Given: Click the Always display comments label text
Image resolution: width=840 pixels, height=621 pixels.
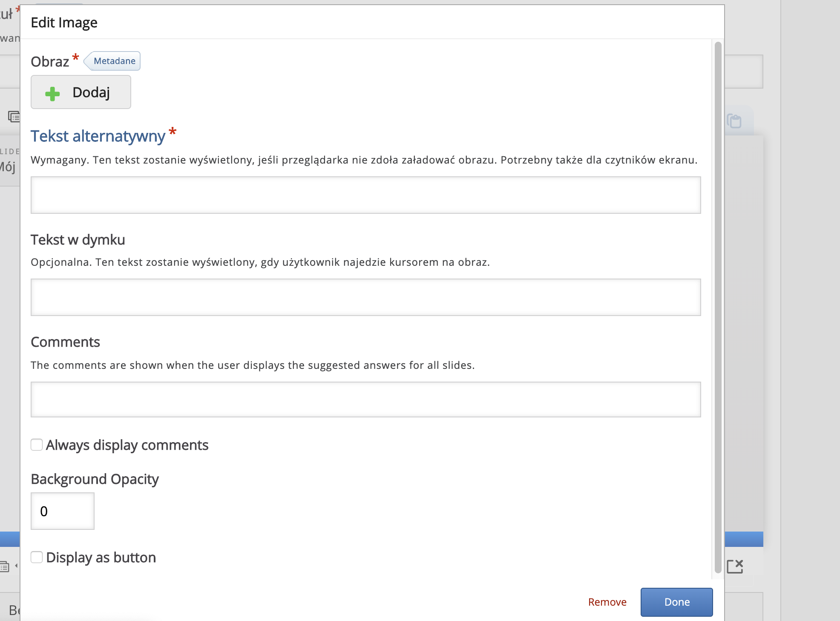Looking at the screenshot, I should pos(127,445).
